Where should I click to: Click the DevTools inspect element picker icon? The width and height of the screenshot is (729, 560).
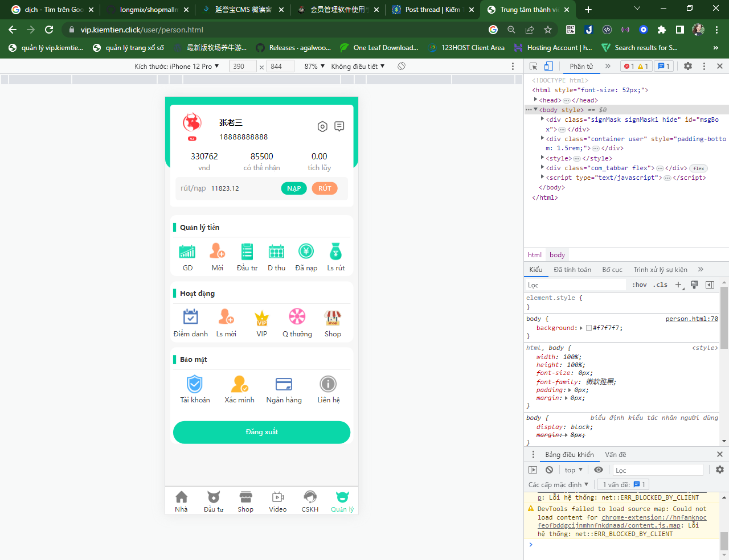coord(533,66)
